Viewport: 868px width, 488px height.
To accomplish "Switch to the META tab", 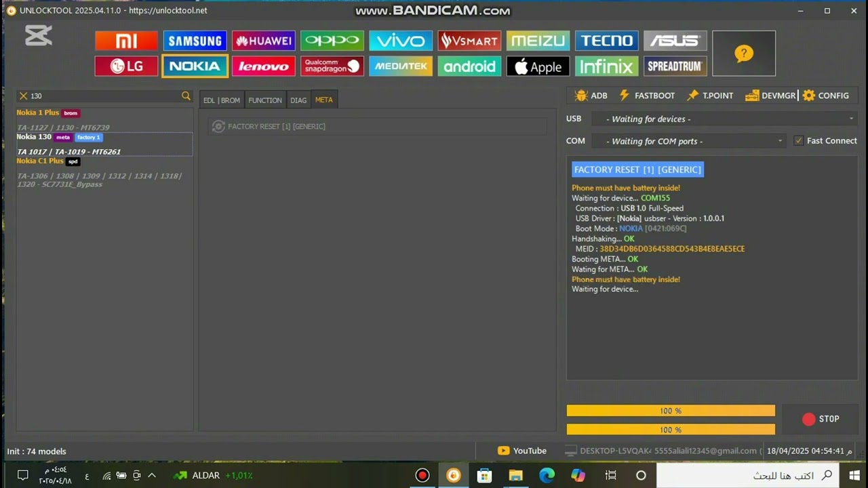I will (324, 100).
